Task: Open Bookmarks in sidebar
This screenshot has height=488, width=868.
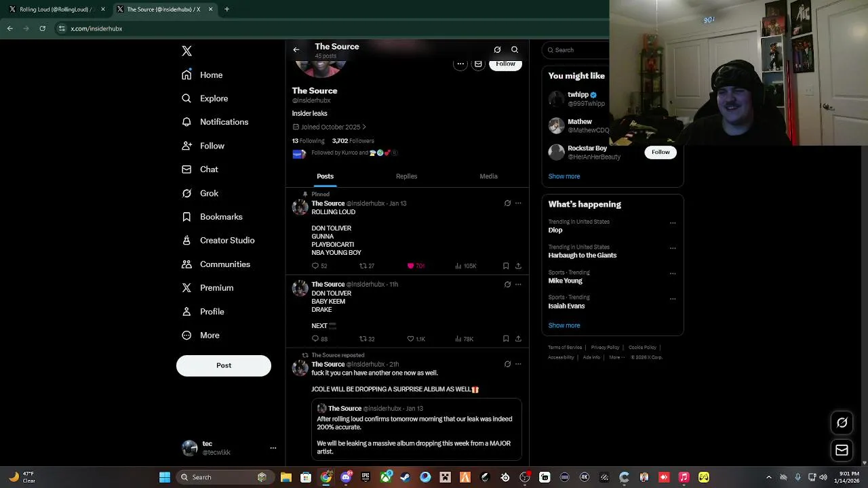Action: (212, 217)
